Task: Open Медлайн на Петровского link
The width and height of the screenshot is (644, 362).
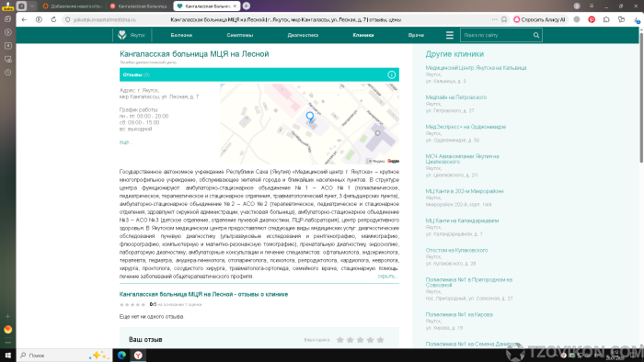Action: pyautogui.click(x=456, y=97)
